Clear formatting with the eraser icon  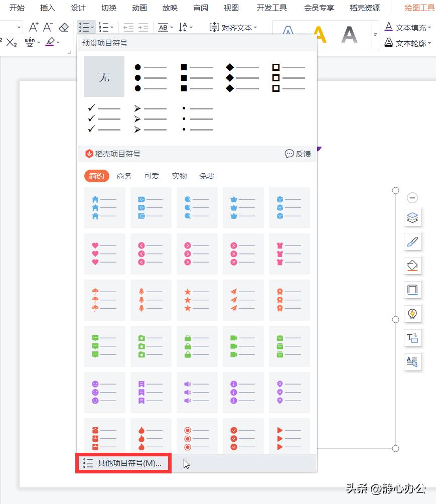64,27
